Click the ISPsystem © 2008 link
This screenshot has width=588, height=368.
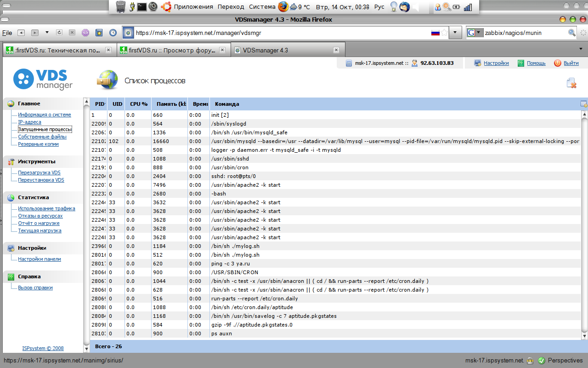tap(43, 348)
